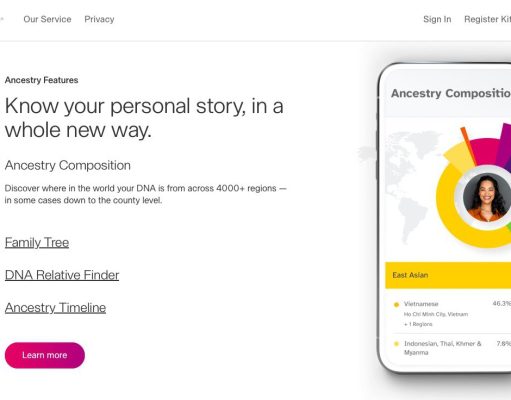Click the dot beside Indonesian, Thai, Khmer

tap(396, 344)
